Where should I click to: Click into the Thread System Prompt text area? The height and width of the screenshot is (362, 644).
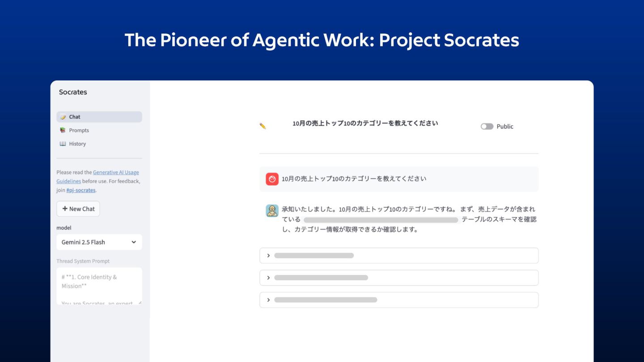(99, 286)
